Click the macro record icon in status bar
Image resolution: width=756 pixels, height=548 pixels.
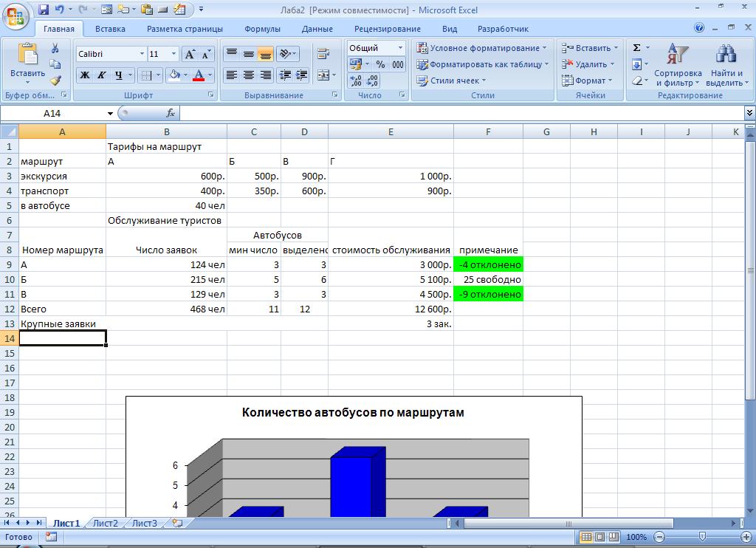click(51, 536)
